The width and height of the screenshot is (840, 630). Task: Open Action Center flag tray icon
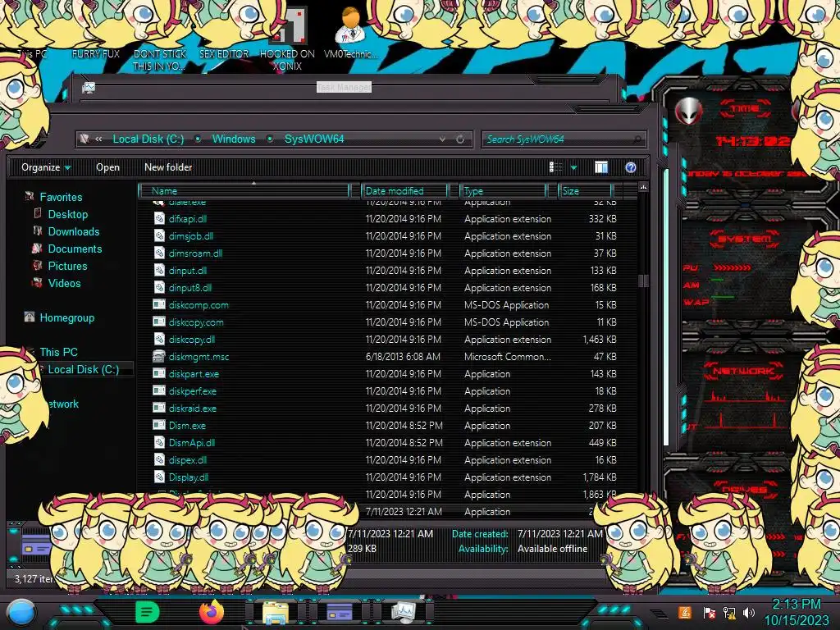[709, 612]
